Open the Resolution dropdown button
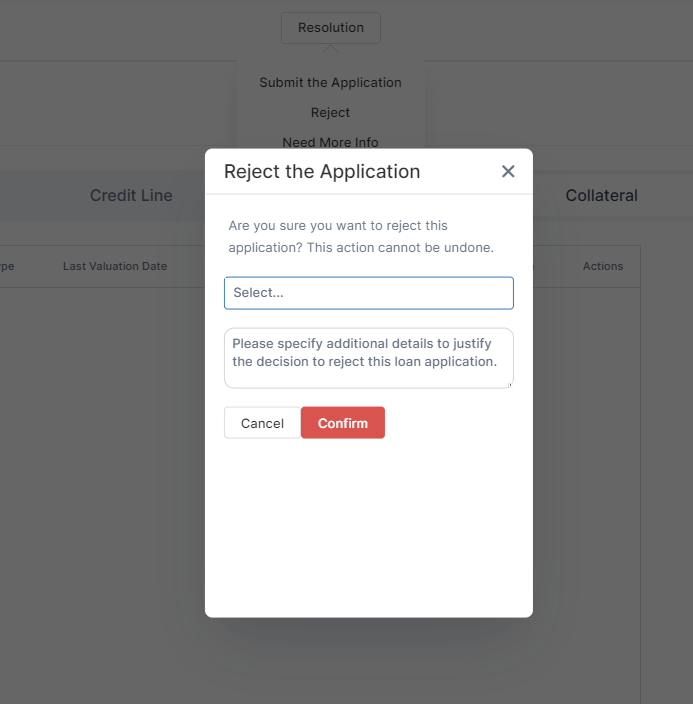This screenshot has height=704, width=693. click(330, 28)
